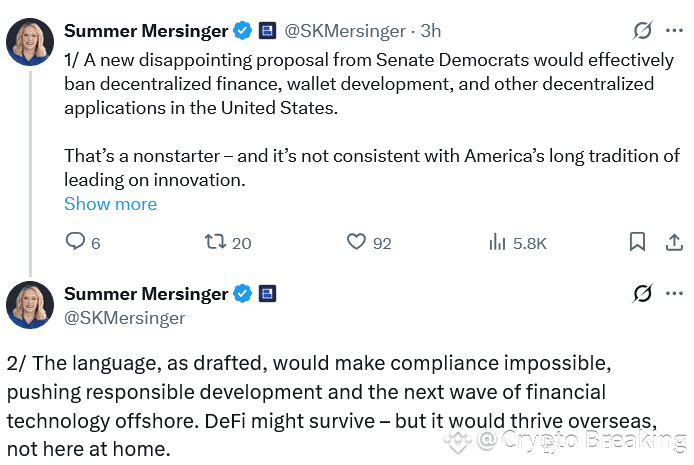Repost the first tweet
Viewport: 694px width, 465px height.
pos(215,242)
